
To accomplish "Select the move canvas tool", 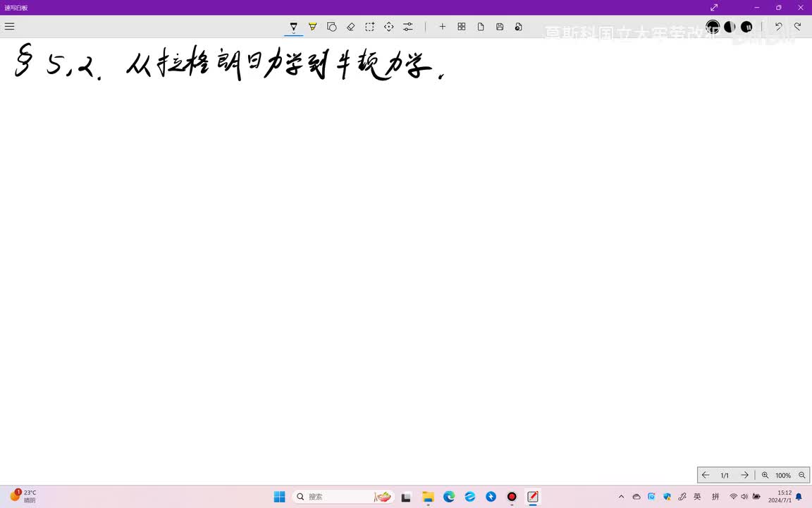I will click(x=389, y=26).
